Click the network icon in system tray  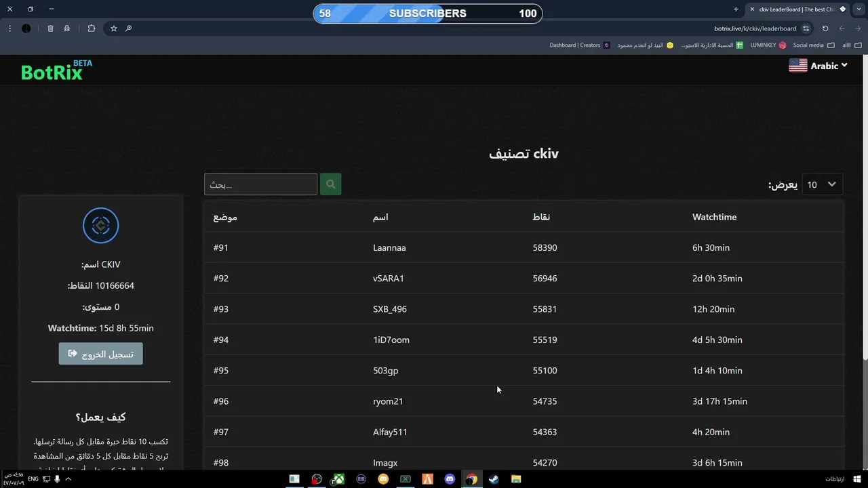pos(47,479)
